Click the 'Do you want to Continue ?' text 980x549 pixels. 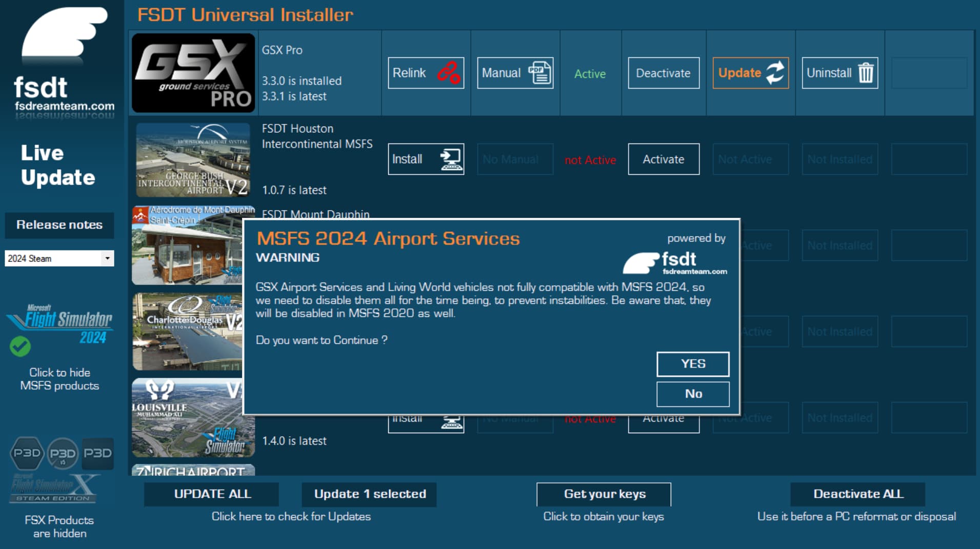(322, 340)
